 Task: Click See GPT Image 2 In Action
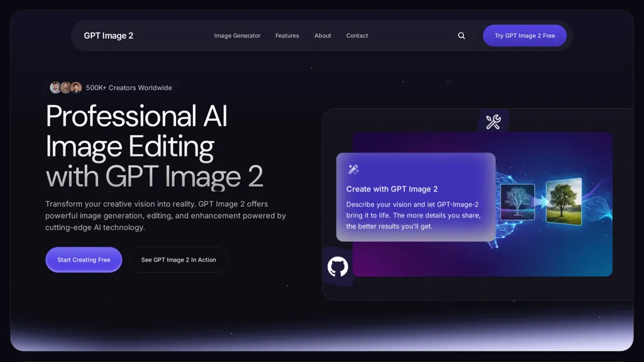coord(178,260)
